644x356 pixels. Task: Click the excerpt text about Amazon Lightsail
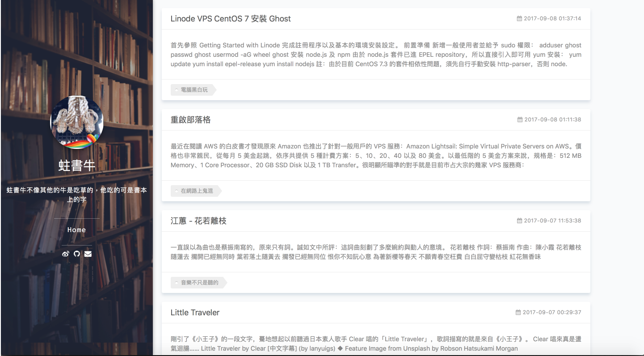pos(376,156)
